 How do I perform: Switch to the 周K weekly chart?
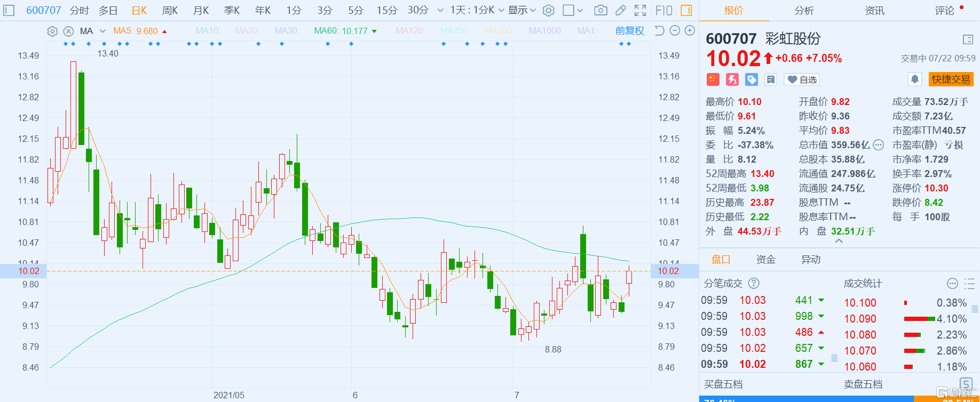[170, 10]
